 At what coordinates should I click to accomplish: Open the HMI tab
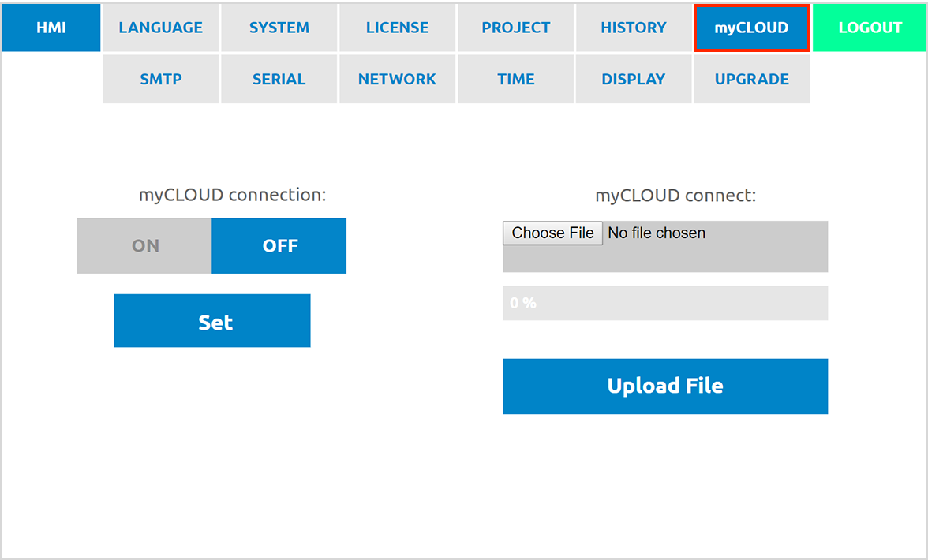(51, 28)
